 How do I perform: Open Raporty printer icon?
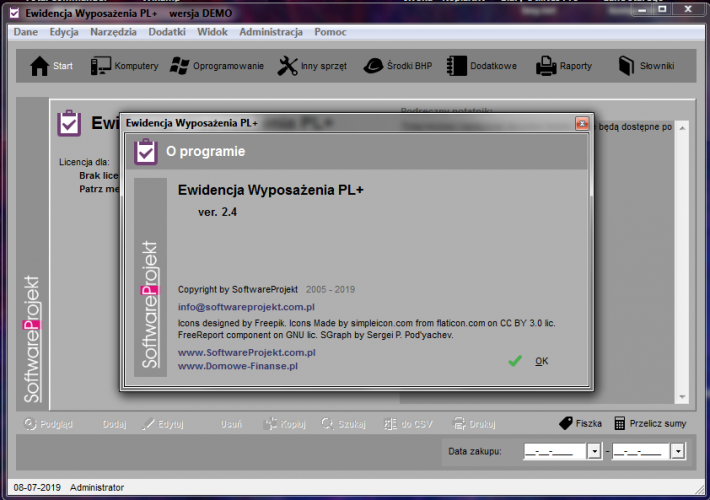point(546,66)
